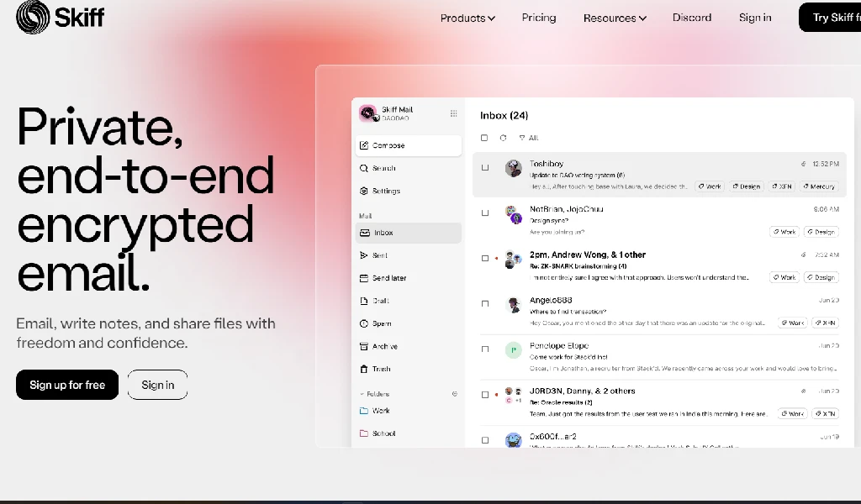Click the Work folder icon
Viewport: 861px width, 504px height.
363,410
